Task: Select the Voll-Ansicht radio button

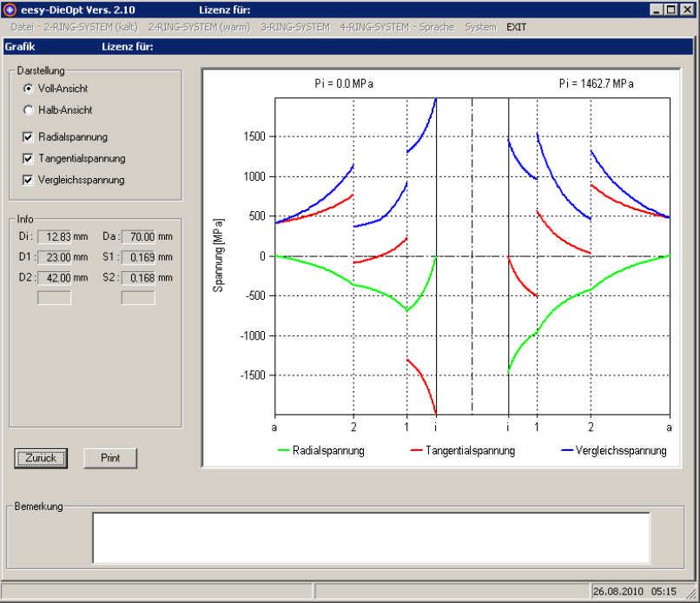Action: pos(29,89)
